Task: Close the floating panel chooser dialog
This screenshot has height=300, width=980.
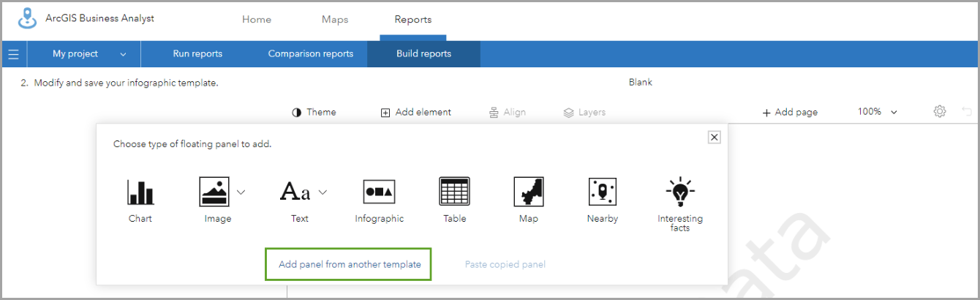Action: point(715,137)
